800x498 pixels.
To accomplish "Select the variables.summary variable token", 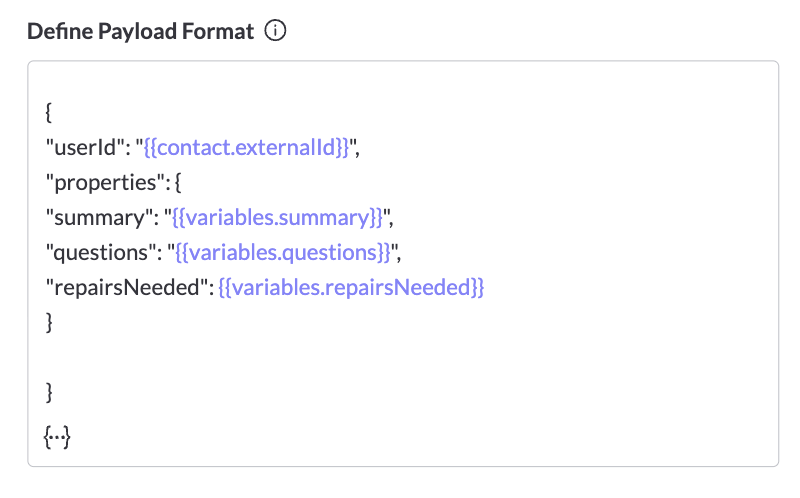I will [277, 217].
